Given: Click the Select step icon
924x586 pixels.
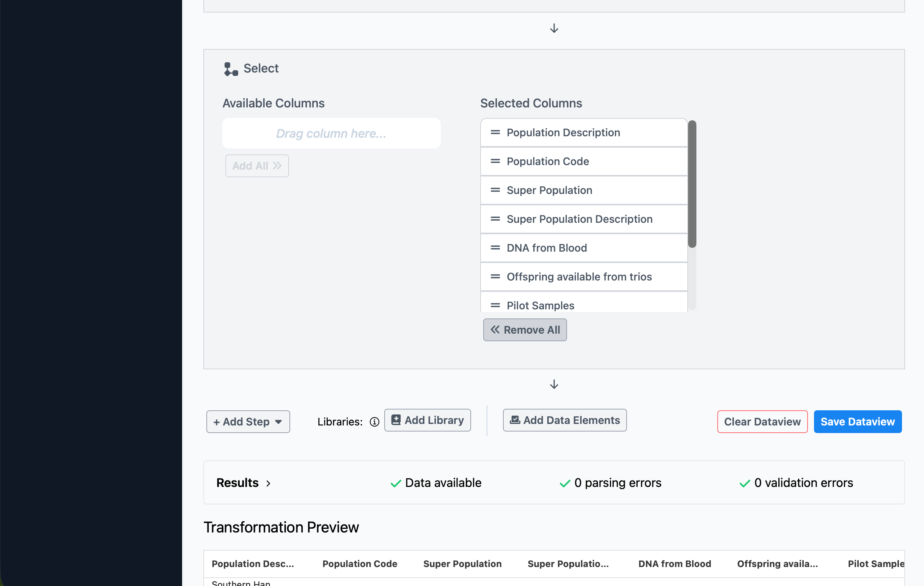Looking at the screenshot, I should [x=231, y=69].
